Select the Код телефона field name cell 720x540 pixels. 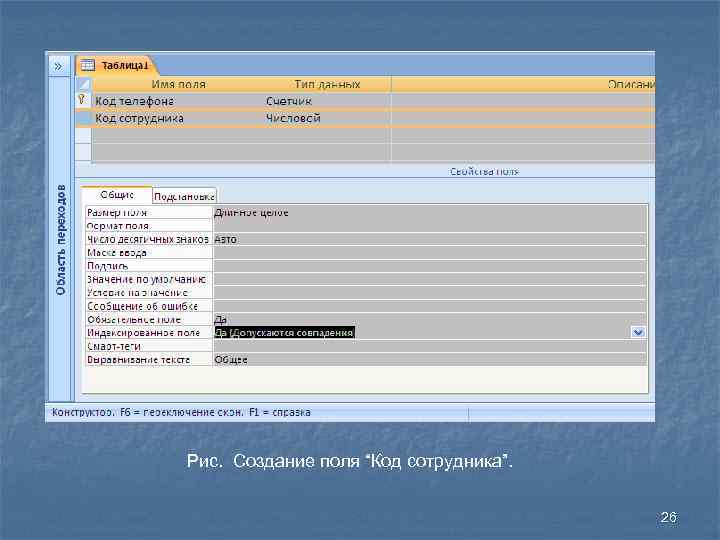point(178,101)
